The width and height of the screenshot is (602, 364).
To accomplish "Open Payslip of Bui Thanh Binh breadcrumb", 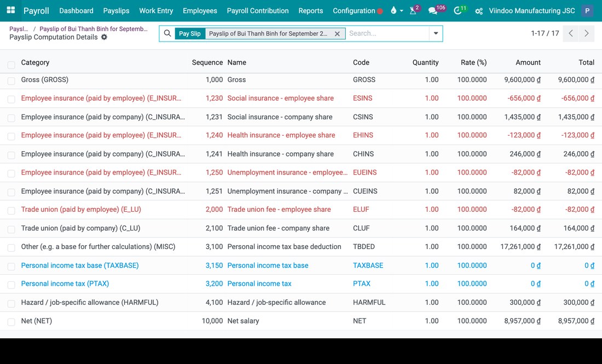I will 93,29.
